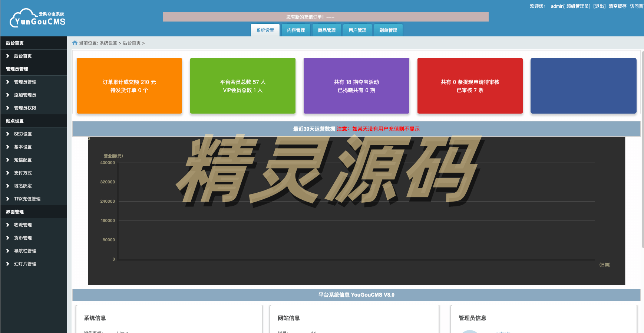
Task: Open the 商品管理 tab
Action: [x=327, y=30]
